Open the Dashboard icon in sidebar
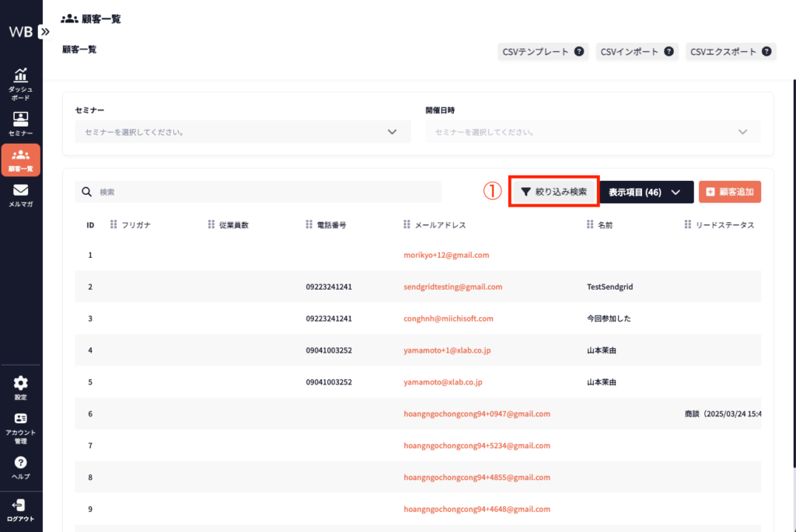 (21, 77)
